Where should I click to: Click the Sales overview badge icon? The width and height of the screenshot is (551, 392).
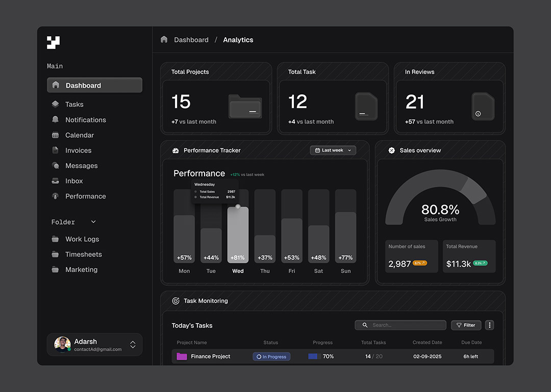click(392, 150)
